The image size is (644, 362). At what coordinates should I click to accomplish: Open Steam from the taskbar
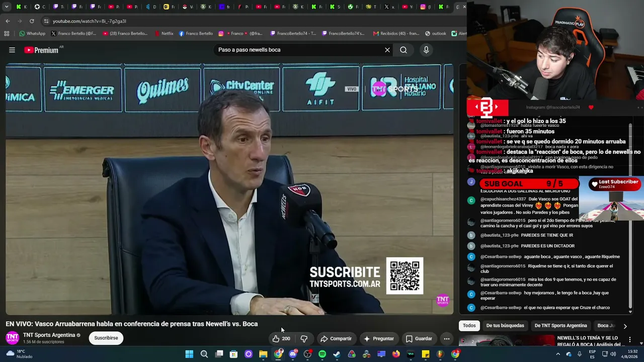coord(337,354)
